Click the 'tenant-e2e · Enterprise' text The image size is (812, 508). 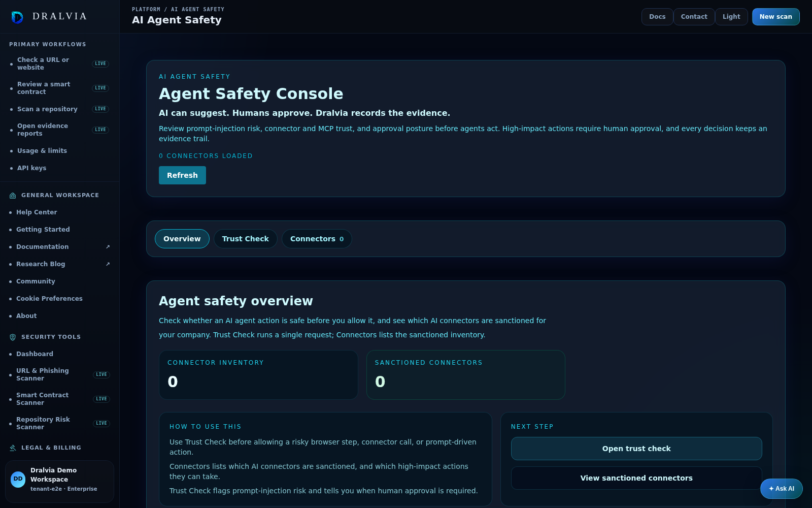coord(63,489)
